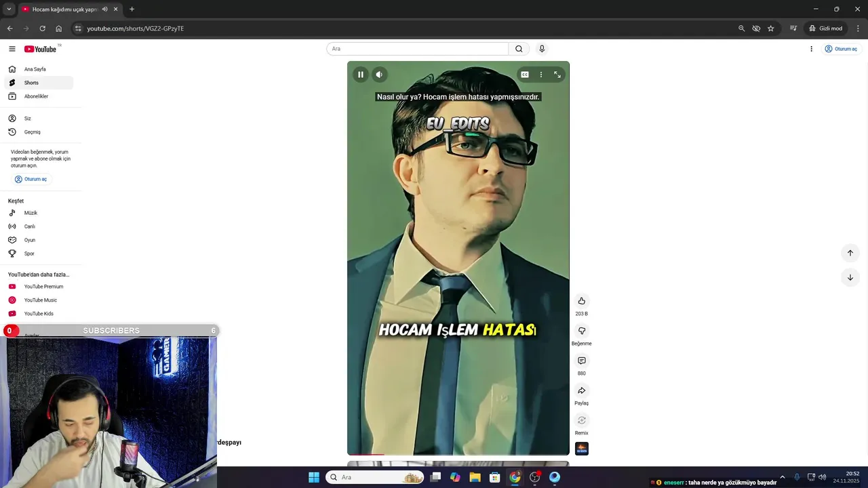Go to the next Short arrow
Viewport: 868px width, 488px height.
[x=850, y=277]
